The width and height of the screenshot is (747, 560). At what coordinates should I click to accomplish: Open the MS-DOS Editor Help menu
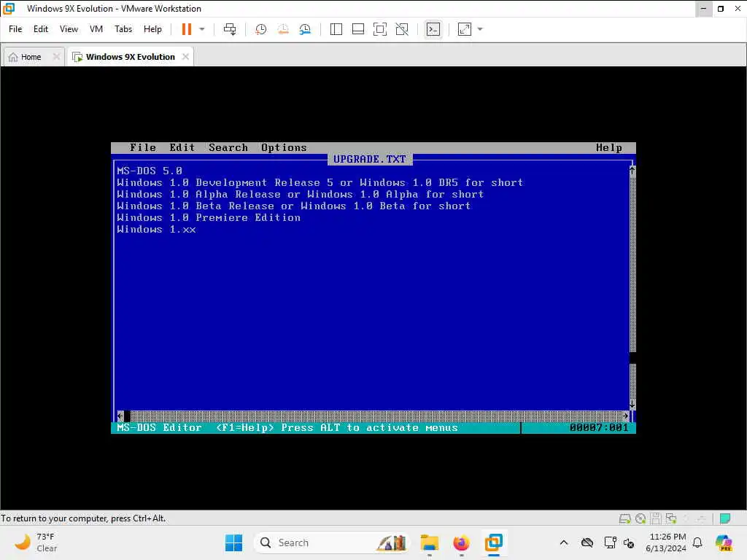pyautogui.click(x=609, y=147)
